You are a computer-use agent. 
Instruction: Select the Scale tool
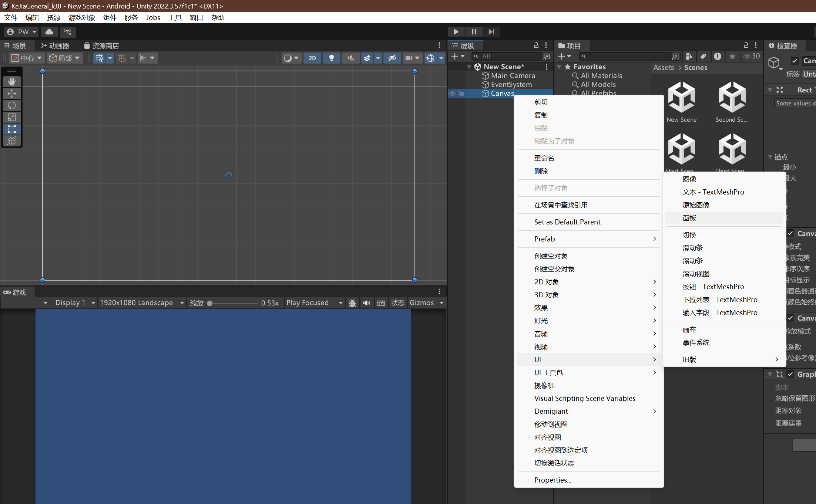tap(12, 117)
